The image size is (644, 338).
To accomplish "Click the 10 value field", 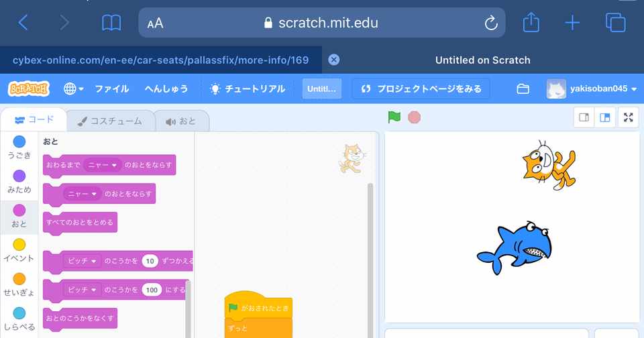I will [150, 261].
